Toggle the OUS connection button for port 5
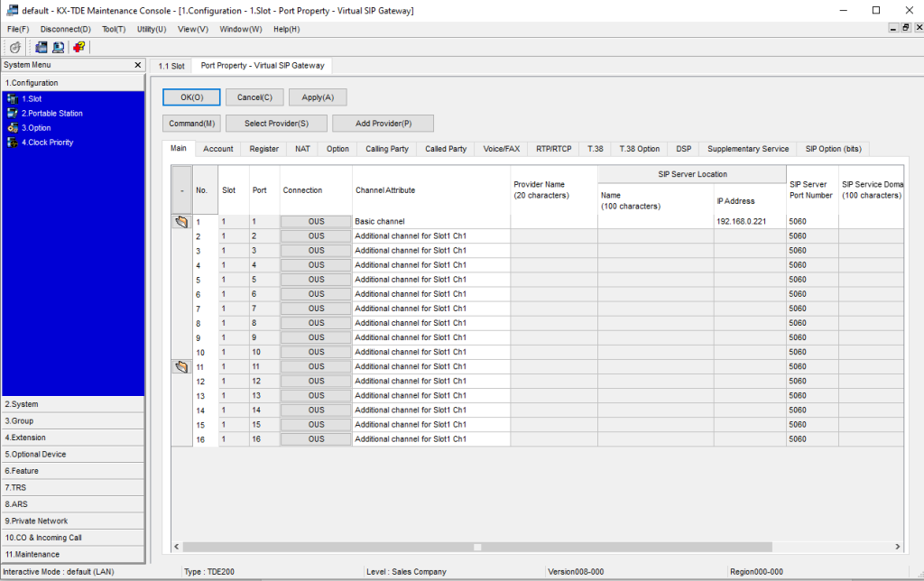Screen dimensions: 924x581 point(316,280)
